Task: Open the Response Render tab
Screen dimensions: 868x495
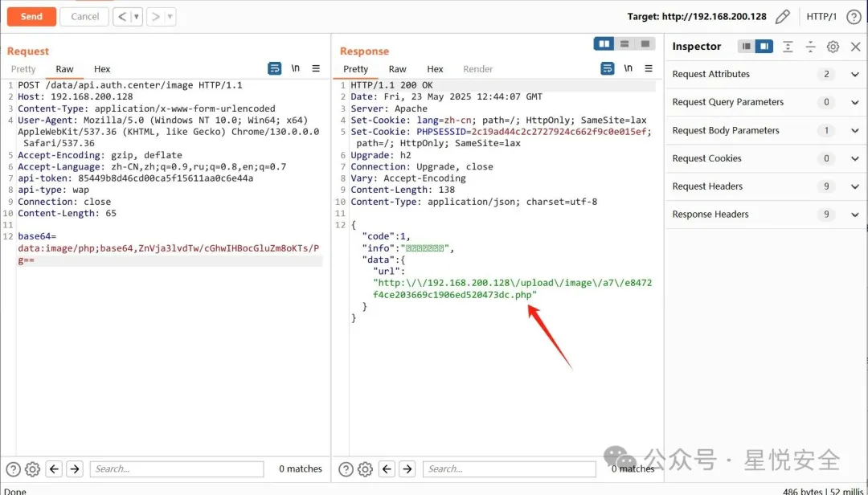Action: point(477,68)
